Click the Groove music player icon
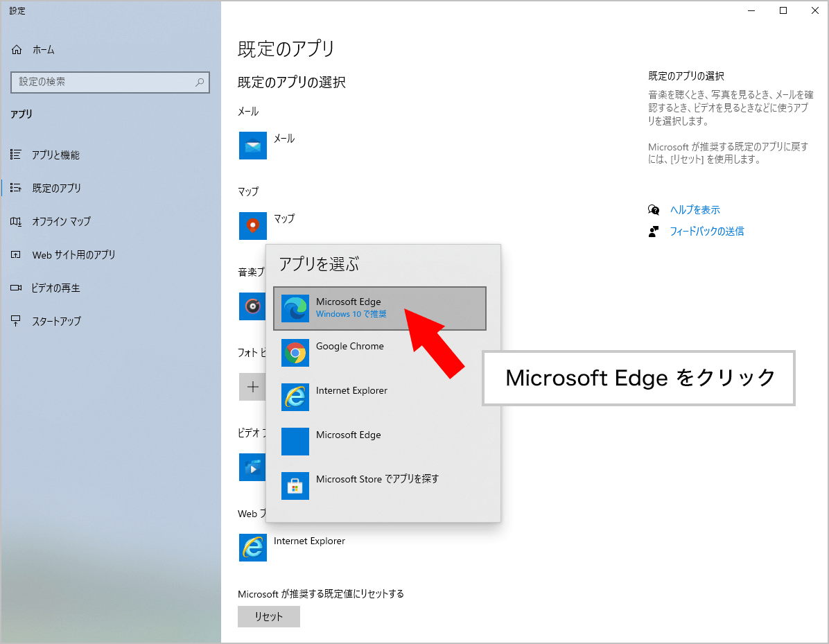 (x=252, y=306)
